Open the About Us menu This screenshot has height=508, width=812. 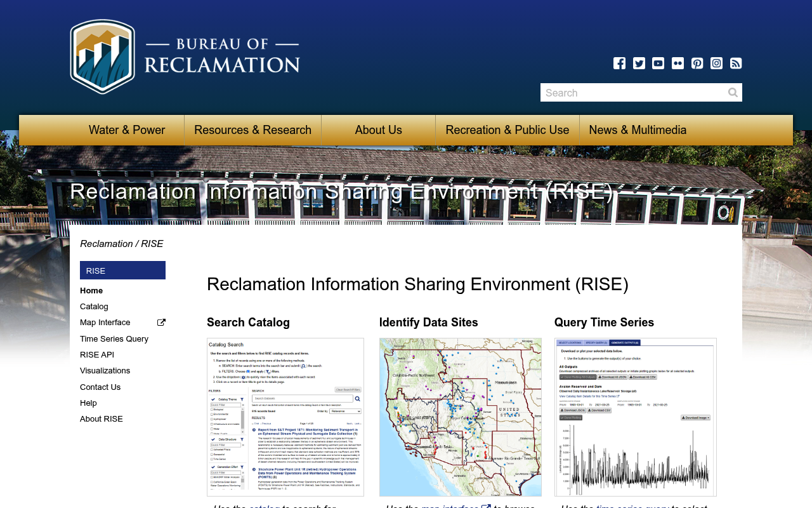378,130
